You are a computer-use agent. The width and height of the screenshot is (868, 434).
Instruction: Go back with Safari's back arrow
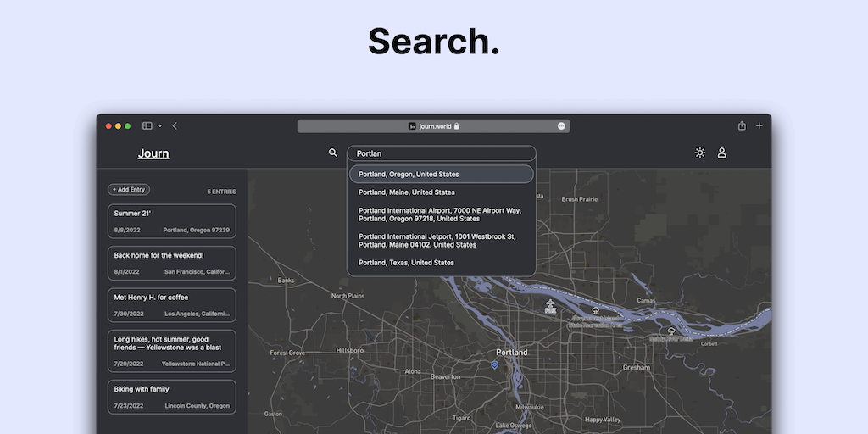click(175, 126)
